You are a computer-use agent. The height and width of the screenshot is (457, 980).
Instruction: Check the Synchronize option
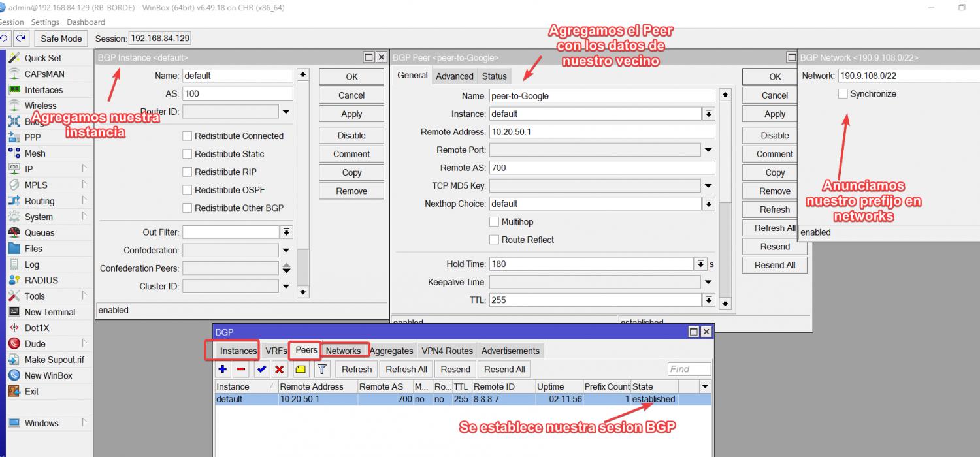tap(843, 94)
